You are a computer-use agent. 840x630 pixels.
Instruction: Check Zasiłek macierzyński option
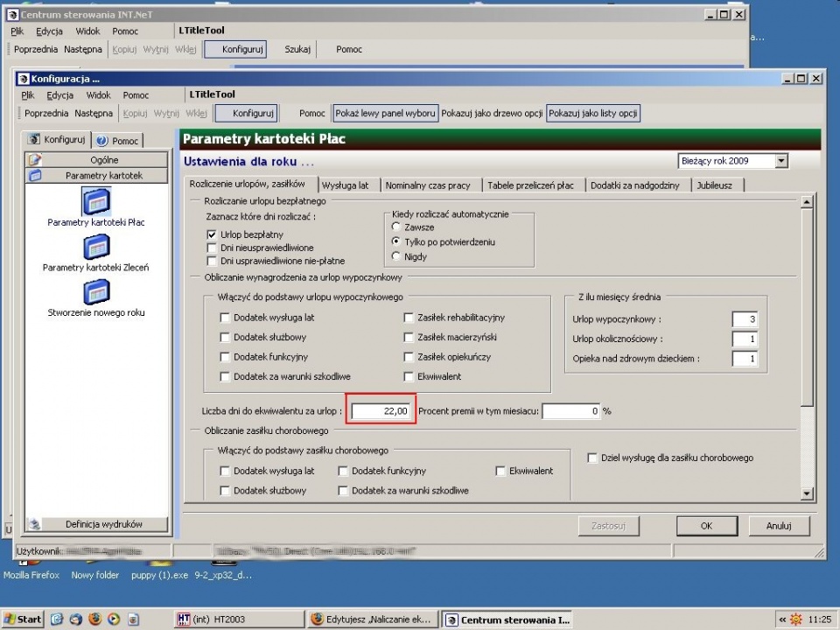[x=409, y=338]
